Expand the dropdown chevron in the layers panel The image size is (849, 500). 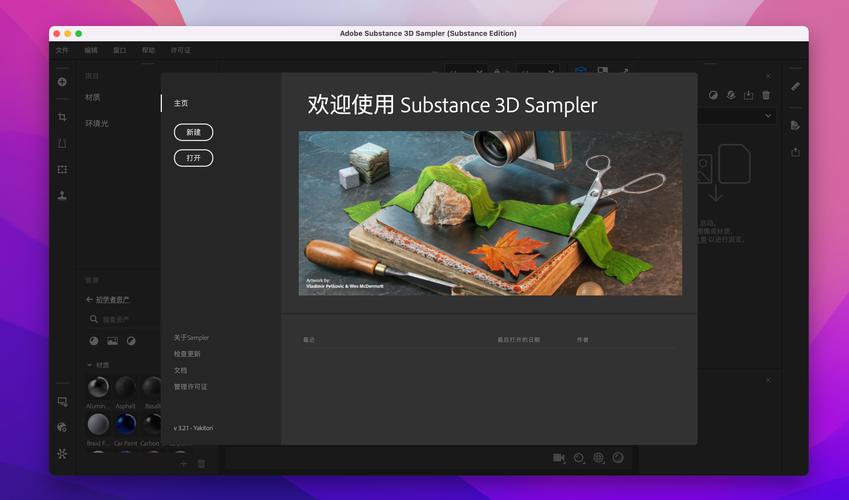click(768, 116)
